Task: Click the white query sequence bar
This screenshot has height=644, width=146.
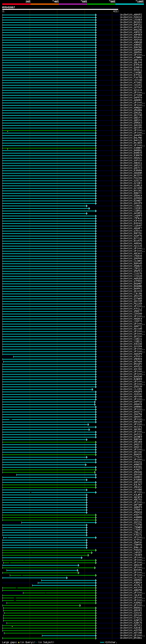Action: tap(60, 10)
